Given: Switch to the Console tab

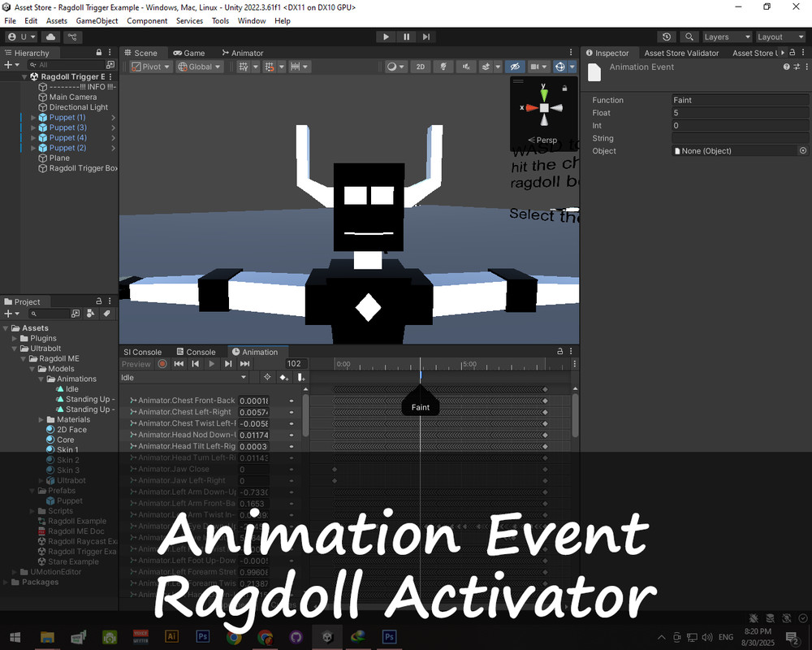Looking at the screenshot, I should 196,352.
